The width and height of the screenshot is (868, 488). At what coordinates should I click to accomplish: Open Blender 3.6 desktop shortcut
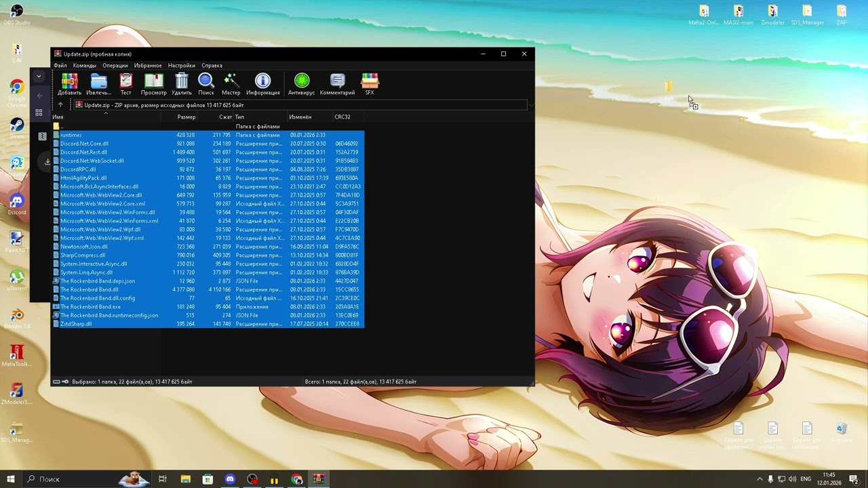(x=17, y=318)
